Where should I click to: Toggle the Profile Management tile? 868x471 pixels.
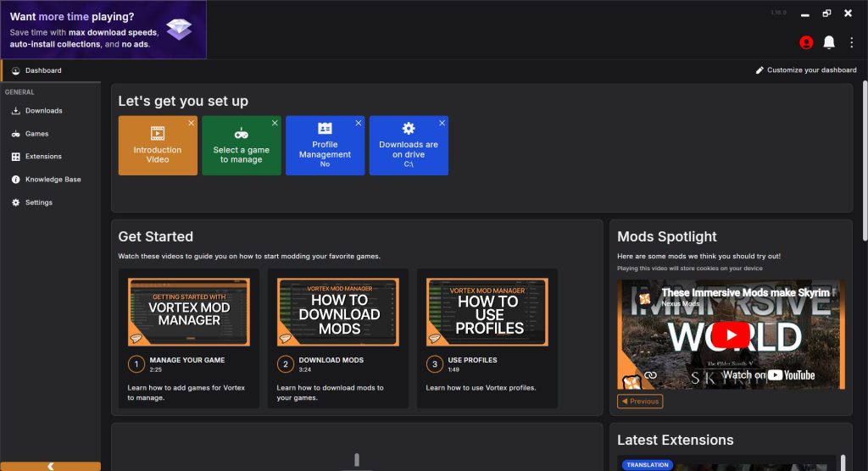coord(325,146)
